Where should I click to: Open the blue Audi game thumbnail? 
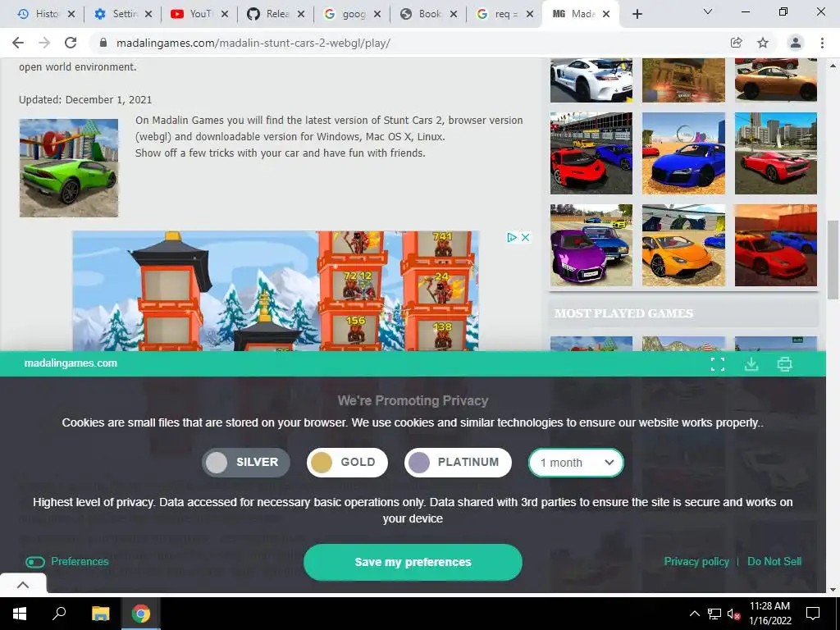[x=683, y=153]
